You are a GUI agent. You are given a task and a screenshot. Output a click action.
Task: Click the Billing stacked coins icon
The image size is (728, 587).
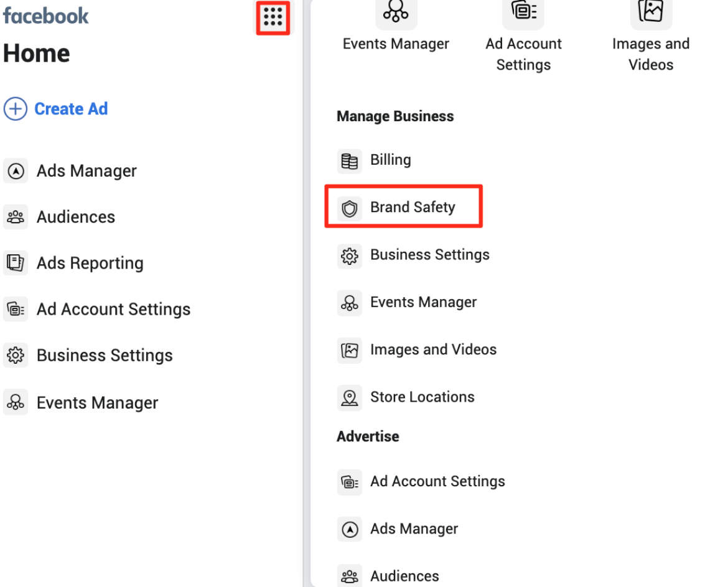(x=350, y=161)
